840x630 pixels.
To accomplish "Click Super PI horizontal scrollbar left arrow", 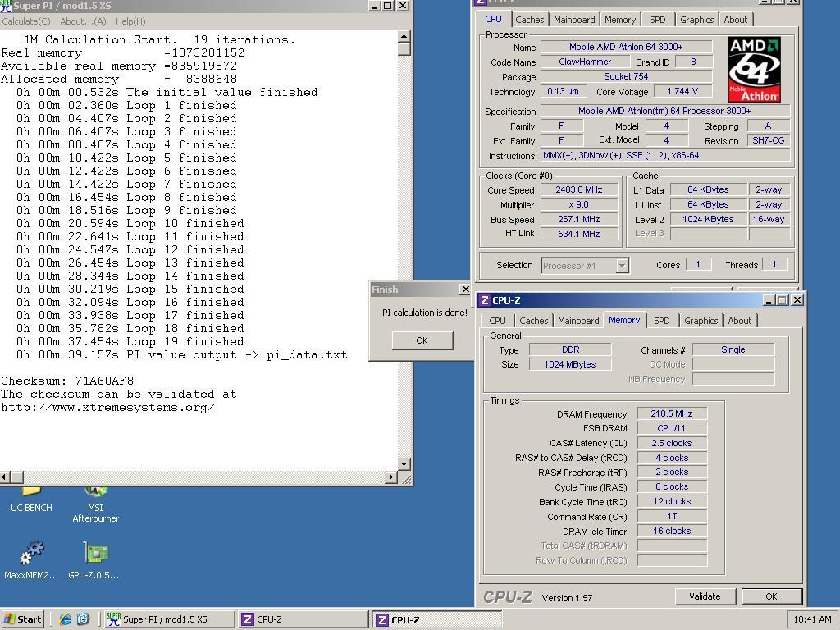I will tap(5, 477).
